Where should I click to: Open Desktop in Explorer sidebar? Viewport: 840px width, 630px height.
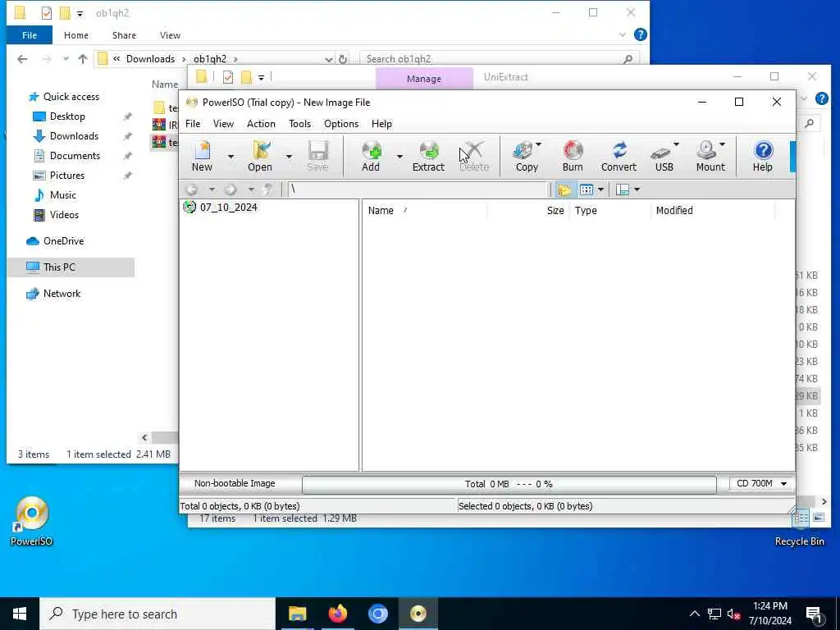(x=67, y=116)
